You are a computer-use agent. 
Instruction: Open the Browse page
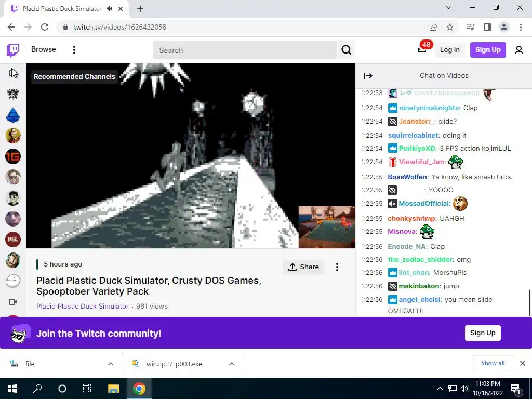(44, 49)
